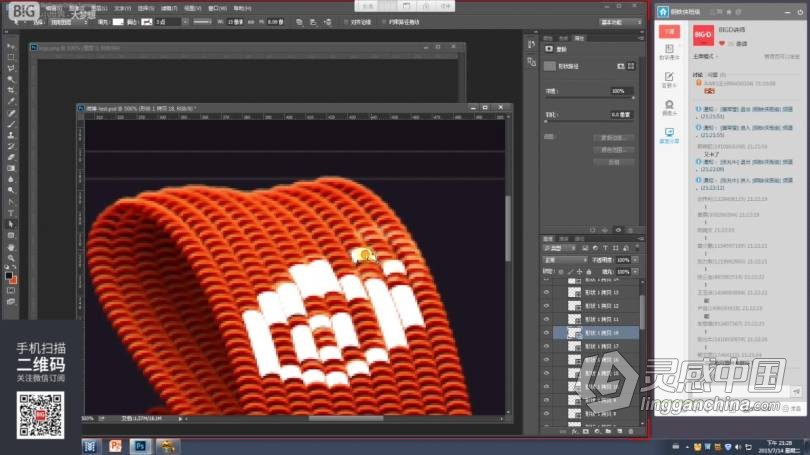Click the shape stroke color swatch
Image resolution: width=810 pixels, height=455 pixels.
(147, 22)
